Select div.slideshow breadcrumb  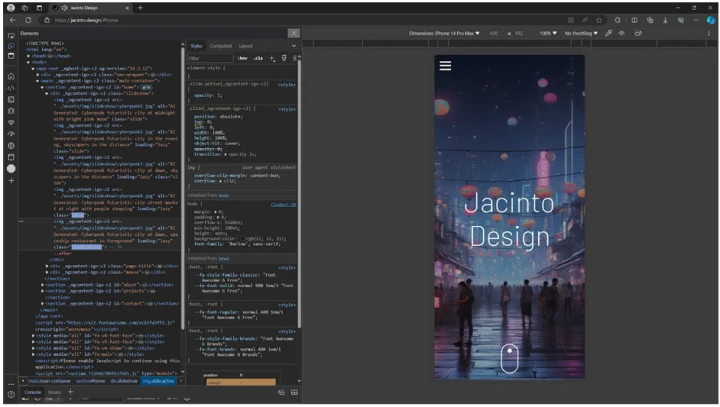(124, 381)
